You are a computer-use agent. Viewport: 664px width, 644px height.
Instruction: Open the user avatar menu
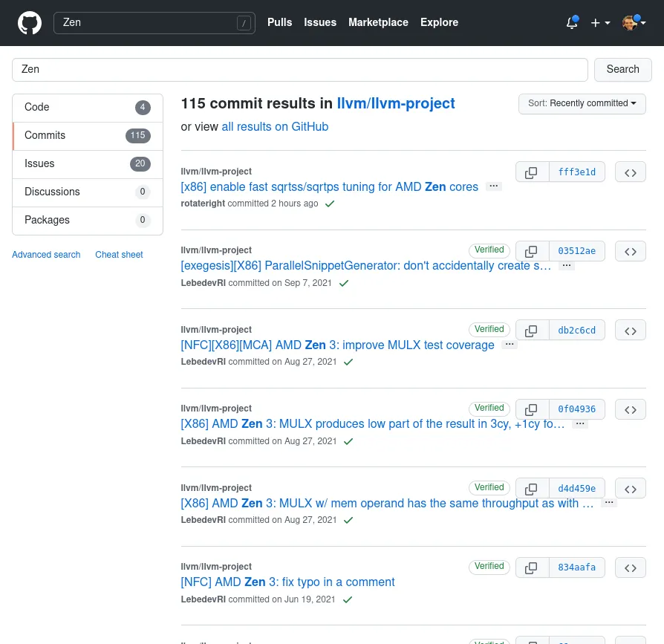point(634,22)
